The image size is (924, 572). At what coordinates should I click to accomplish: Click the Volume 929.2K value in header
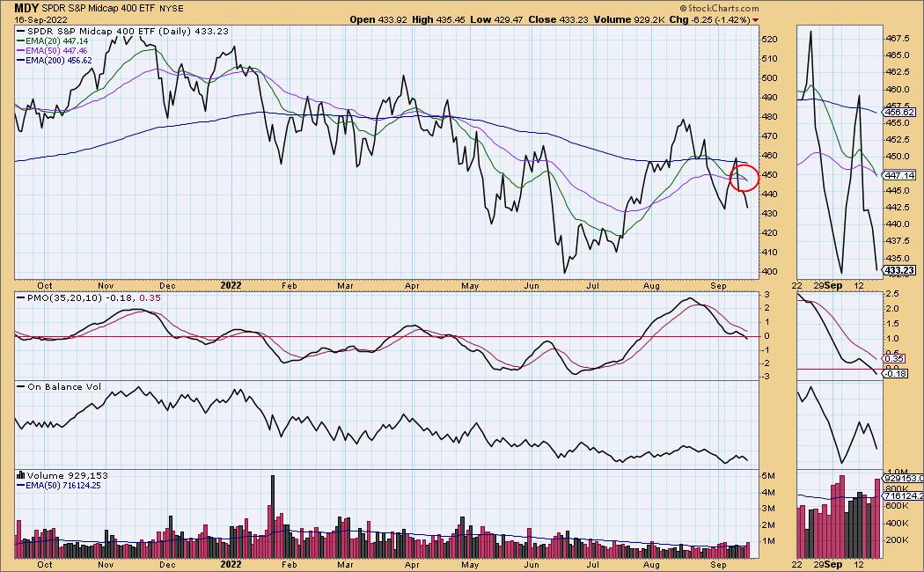(x=629, y=19)
